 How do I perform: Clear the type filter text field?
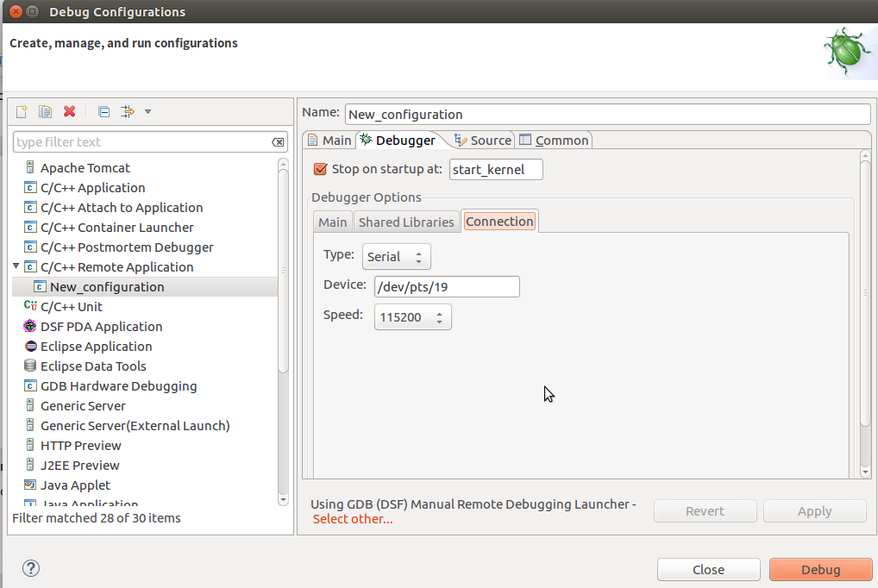click(x=278, y=142)
